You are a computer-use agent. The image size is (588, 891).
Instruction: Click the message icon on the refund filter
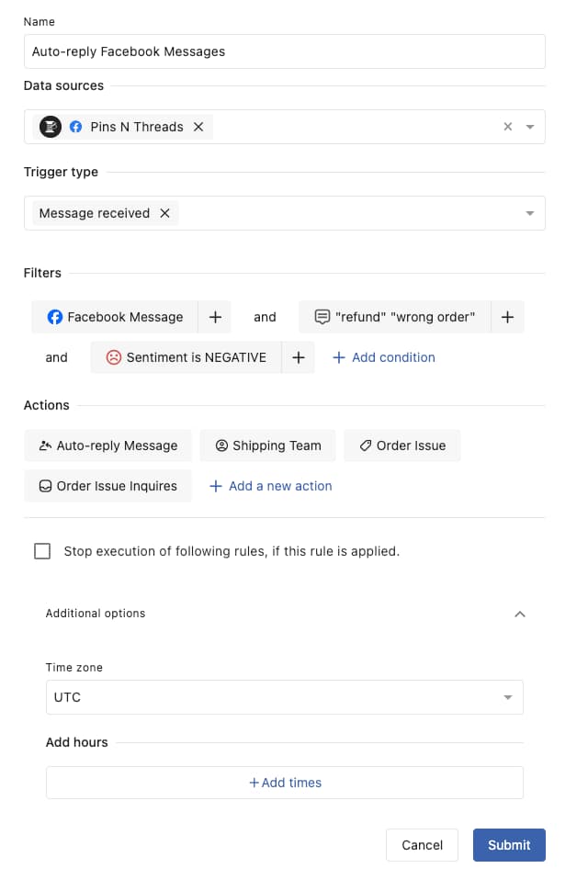[323, 317]
